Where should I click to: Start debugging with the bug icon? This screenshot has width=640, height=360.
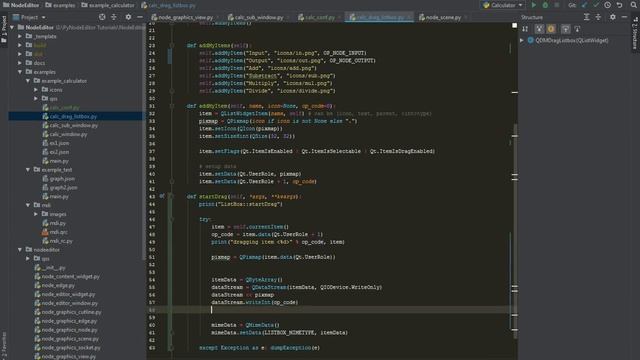[x=545, y=5]
